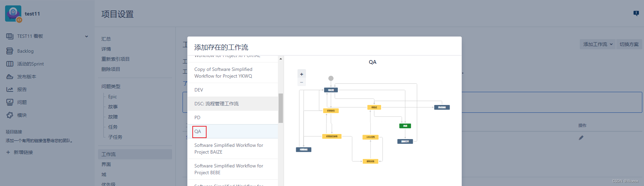Screen dimensions: 644x186
Task: Click the test11 project avatar icon
Action: [x=13, y=14]
